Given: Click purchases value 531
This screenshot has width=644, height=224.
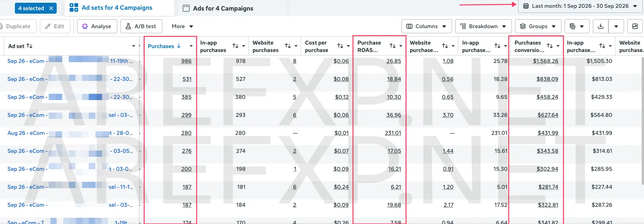Looking at the screenshot, I should click(x=187, y=79).
